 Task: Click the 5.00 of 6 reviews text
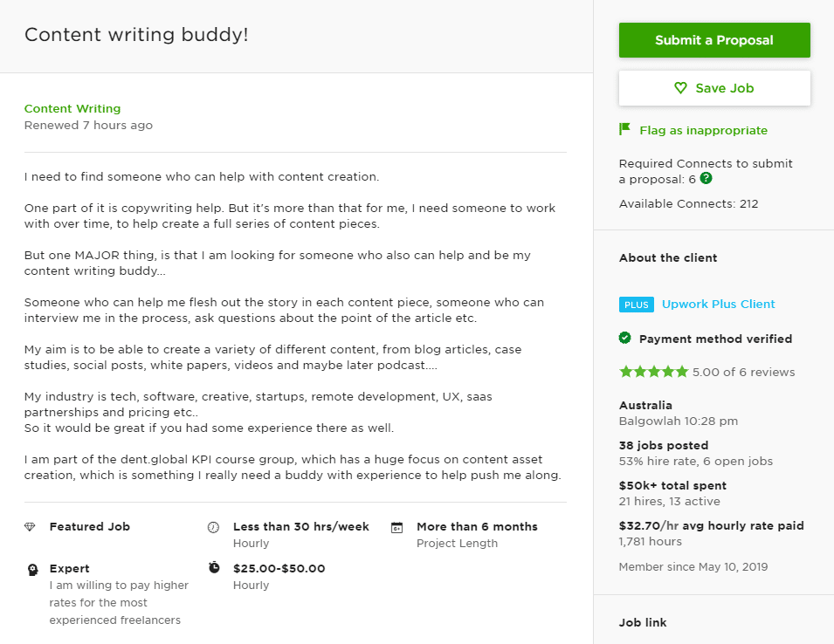click(742, 371)
